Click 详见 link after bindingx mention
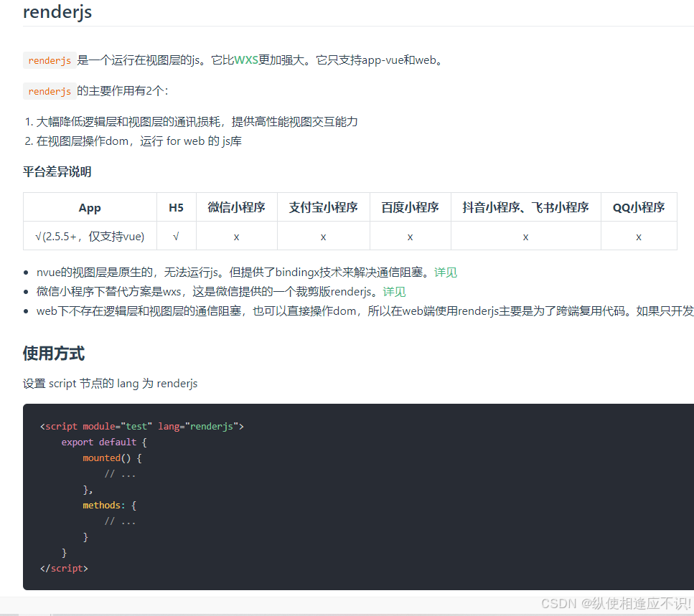The image size is (694, 616). pyautogui.click(x=446, y=273)
